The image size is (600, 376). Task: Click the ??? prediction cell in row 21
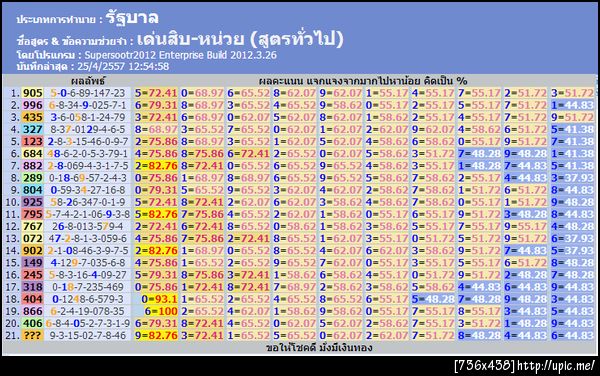pyautogui.click(x=32, y=336)
